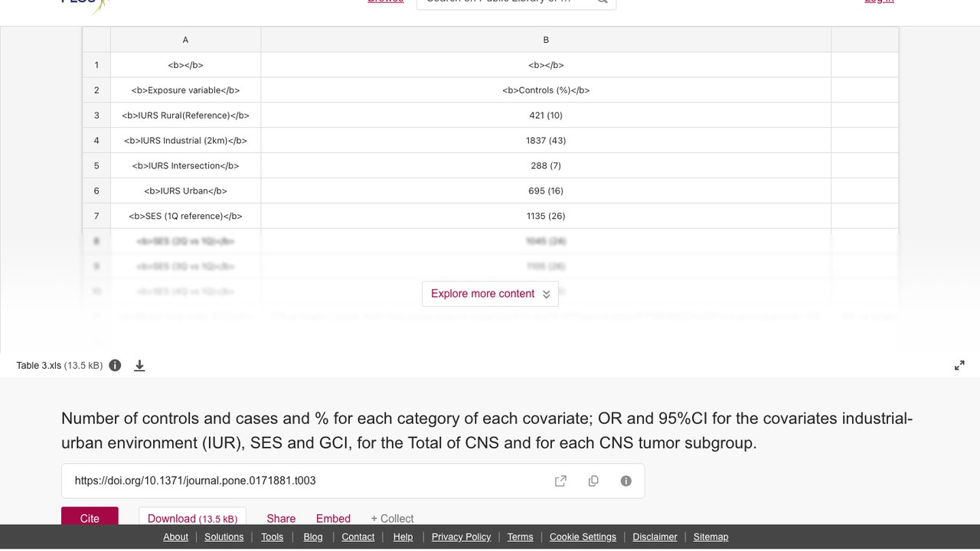Open the DOI link in a new tab icon
Viewport: 980px width, 551px height.
click(x=560, y=481)
